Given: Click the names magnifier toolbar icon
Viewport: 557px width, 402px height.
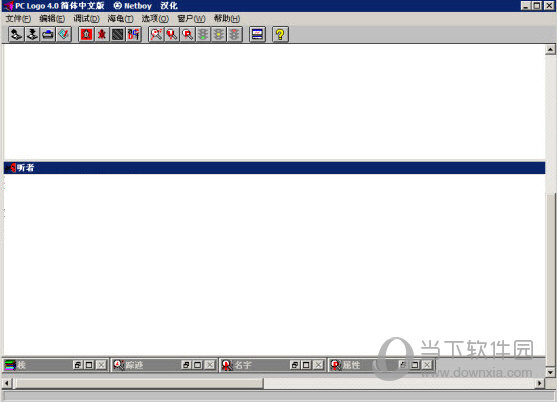Looking at the screenshot, I should coord(172,34).
